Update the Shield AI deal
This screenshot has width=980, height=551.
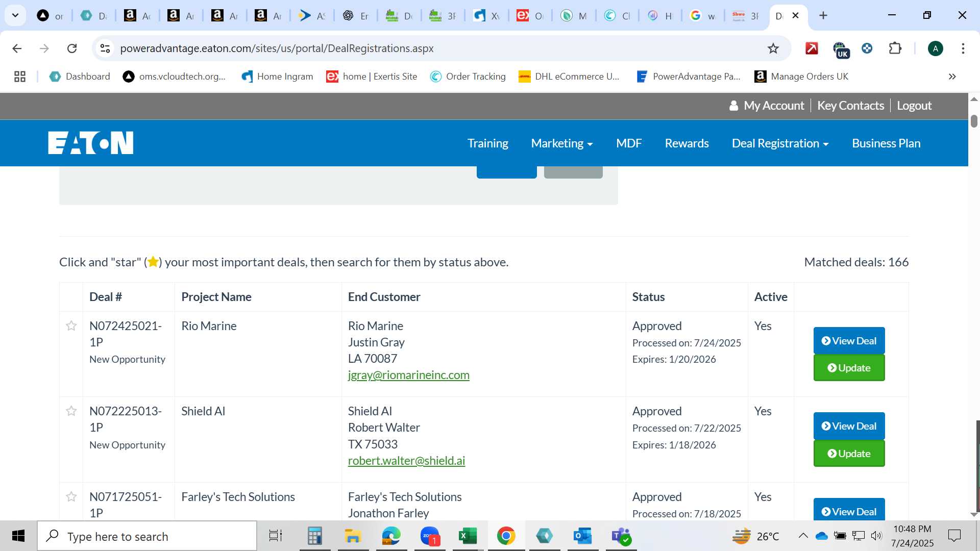(x=849, y=454)
